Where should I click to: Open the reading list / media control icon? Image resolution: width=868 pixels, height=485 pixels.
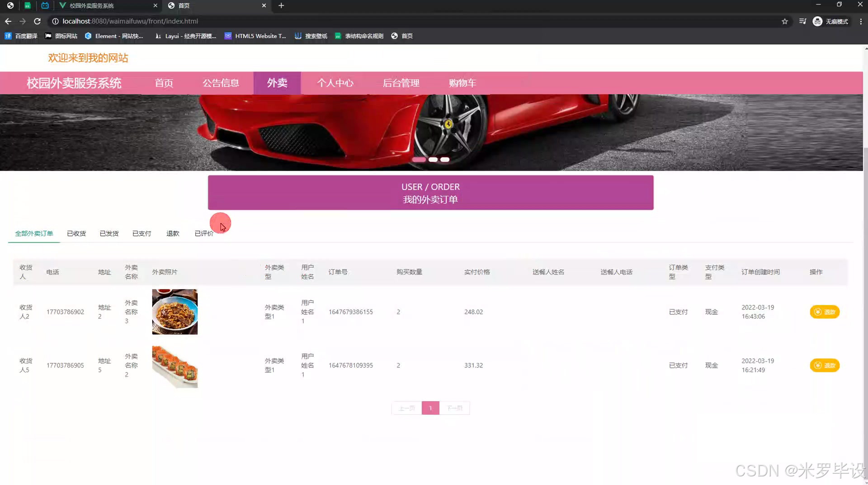tap(802, 21)
